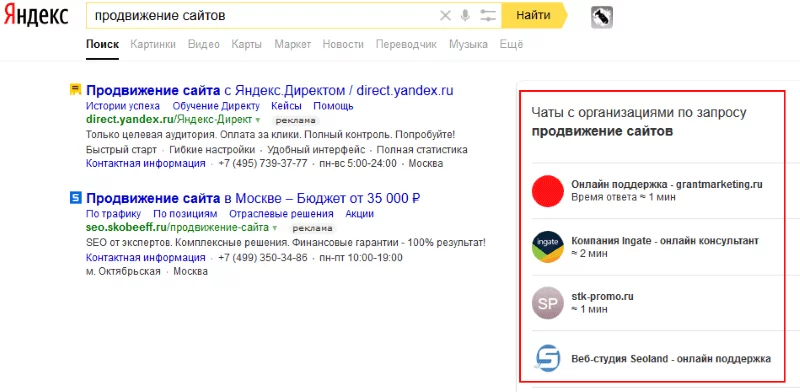The image size is (800, 392).
Task: Switch to Карты tab
Action: [x=246, y=44]
